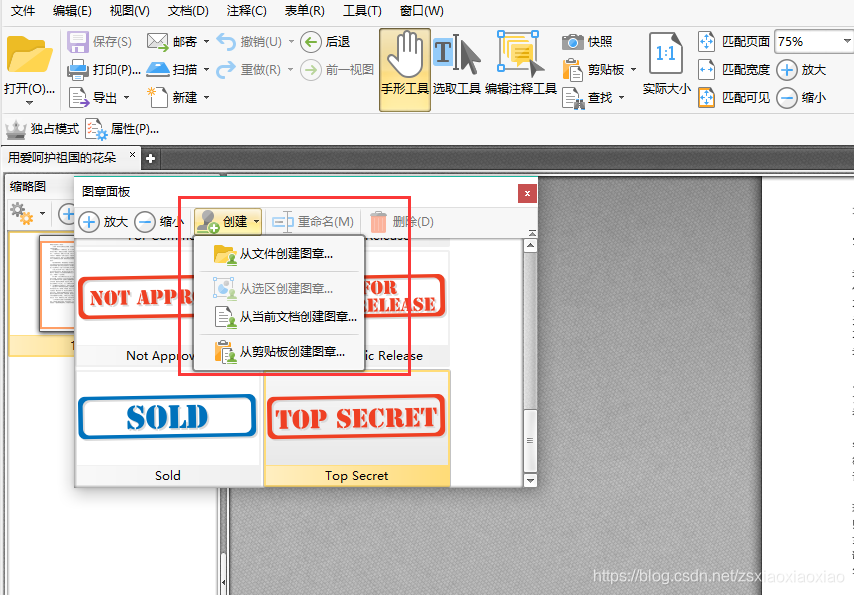Click stamp panel scrollbar up arrow
The height and width of the screenshot is (595, 854).
coord(530,246)
